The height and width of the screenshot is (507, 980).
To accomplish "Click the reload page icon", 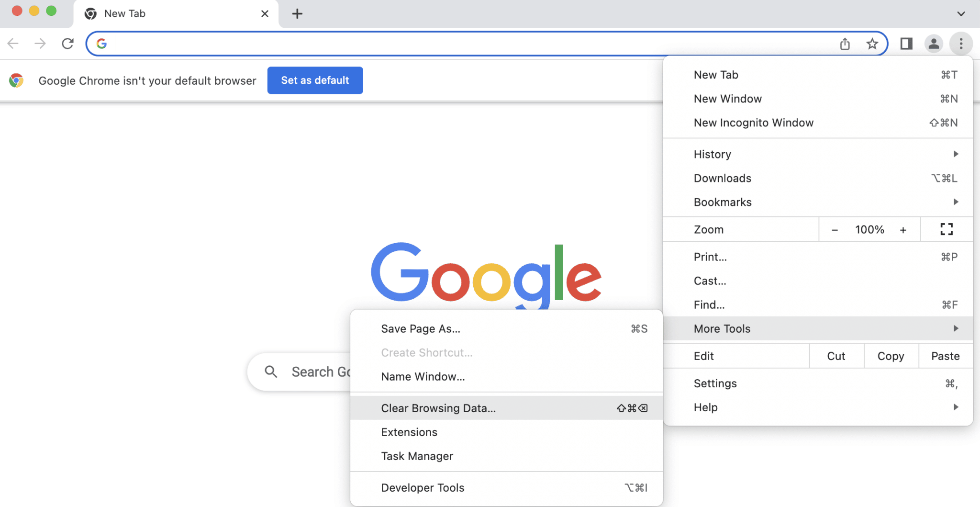I will [x=67, y=44].
